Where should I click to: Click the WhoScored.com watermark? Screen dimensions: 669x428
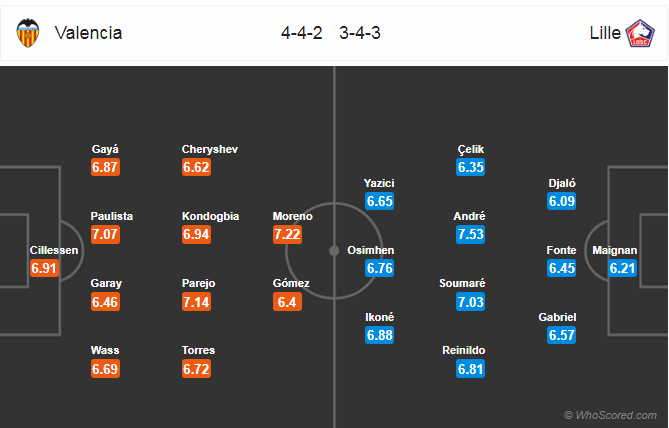pyautogui.click(x=611, y=415)
